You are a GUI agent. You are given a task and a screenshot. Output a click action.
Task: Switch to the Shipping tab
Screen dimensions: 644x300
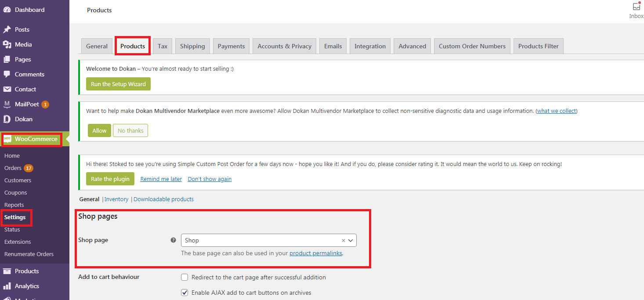pyautogui.click(x=192, y=46)
